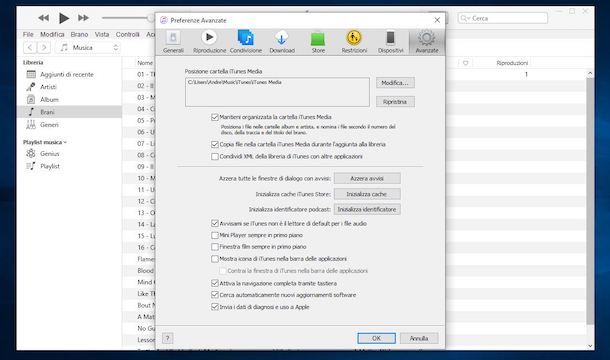Click the song list vertical scrollbar
The width and height of the screenshot is (610, 360).
[590, 202]
